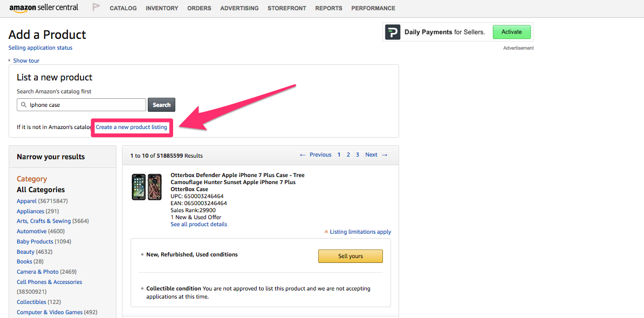Click the yellow Sell yours button

coord(350,256)
